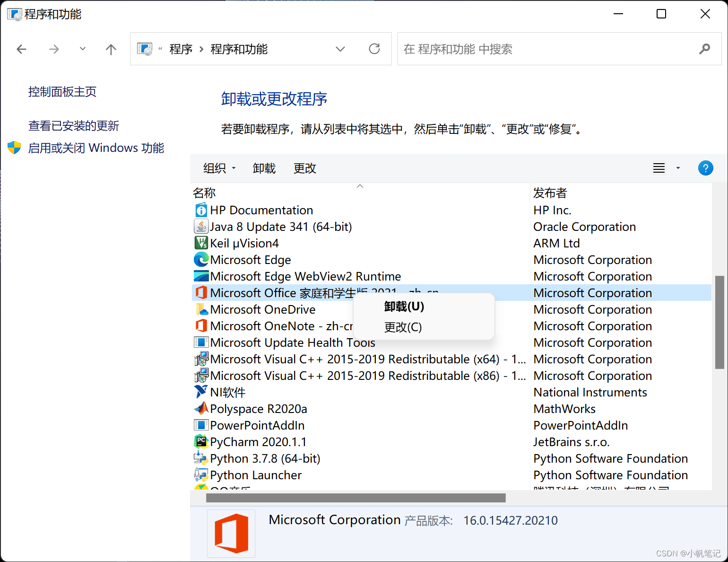Click the publisher ARM Ltd
The image size is (728, 562).
556,243
